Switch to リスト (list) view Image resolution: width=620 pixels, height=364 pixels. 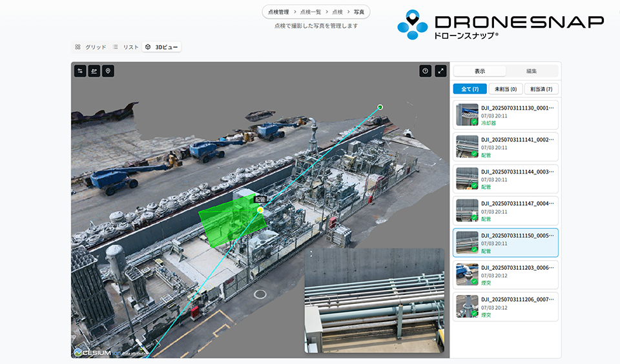coord(125,47)
